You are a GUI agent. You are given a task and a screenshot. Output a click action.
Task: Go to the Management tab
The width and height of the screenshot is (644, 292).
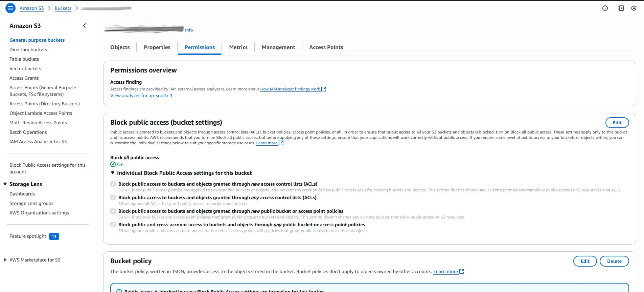[x=278, y=47]
